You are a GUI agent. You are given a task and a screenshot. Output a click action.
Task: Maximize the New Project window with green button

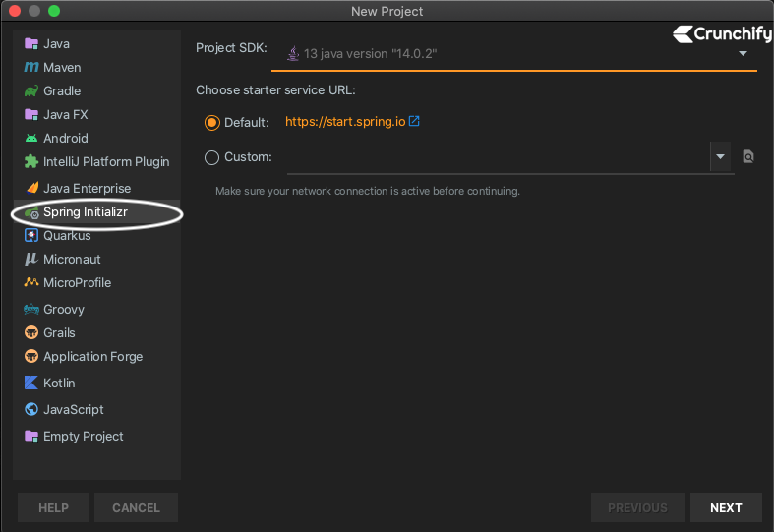[54, 11]
